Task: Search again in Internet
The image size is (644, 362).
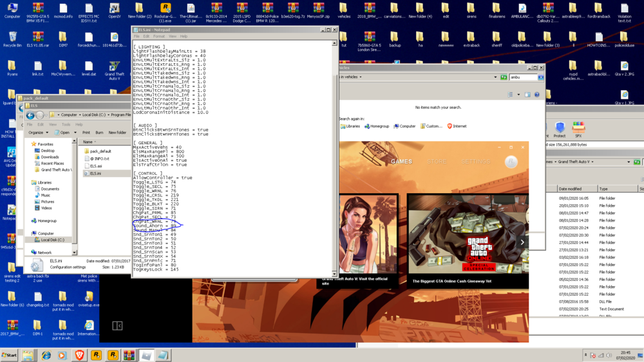Action: pos(457,126)
